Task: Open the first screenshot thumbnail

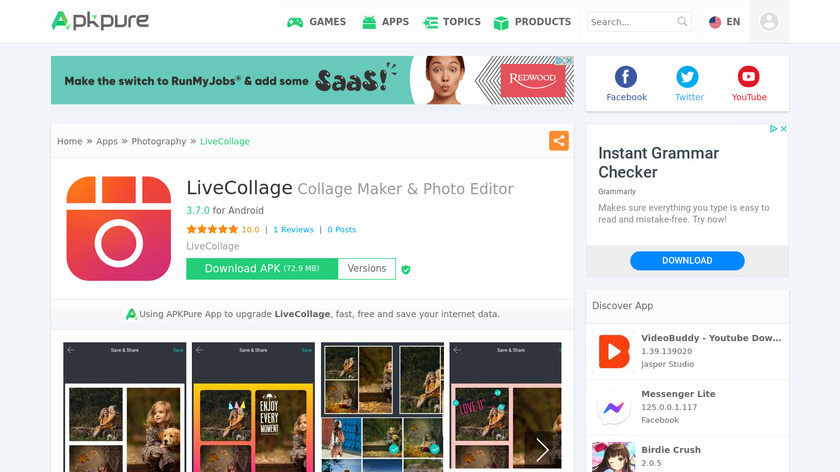Action: 125,407
